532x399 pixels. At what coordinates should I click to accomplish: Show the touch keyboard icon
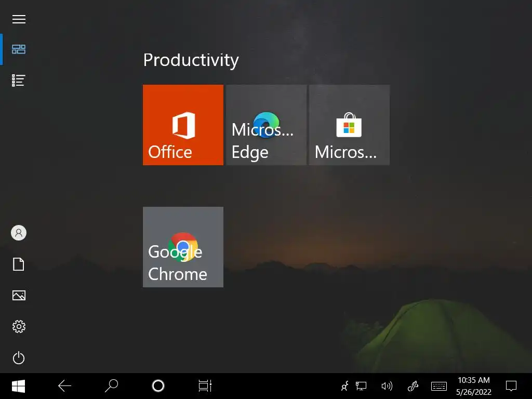(x=438, y=386)
